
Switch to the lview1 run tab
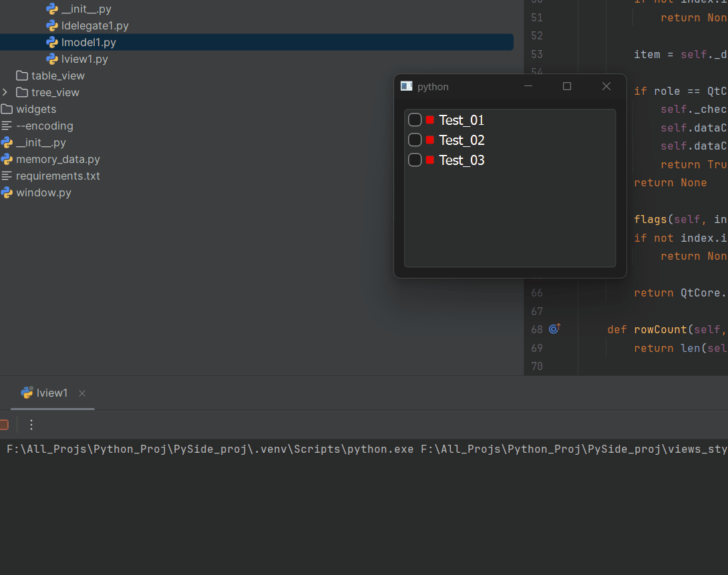click(51, 393)
